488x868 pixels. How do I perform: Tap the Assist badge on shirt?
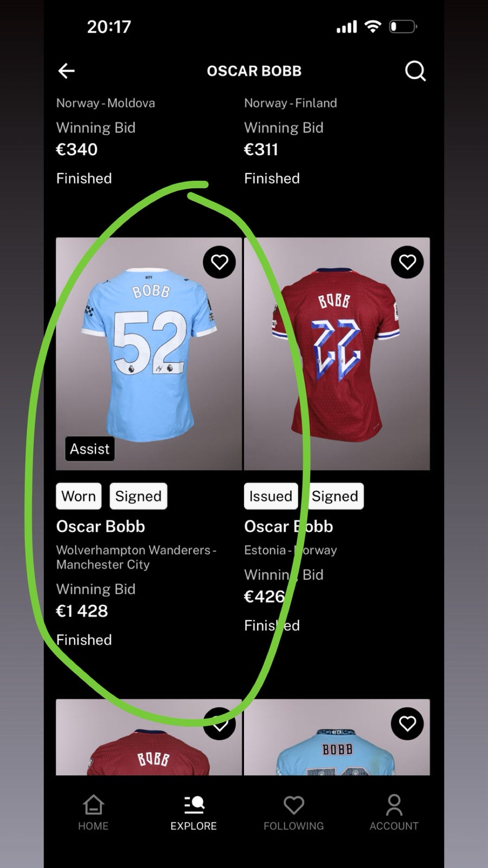pos(90,449)
